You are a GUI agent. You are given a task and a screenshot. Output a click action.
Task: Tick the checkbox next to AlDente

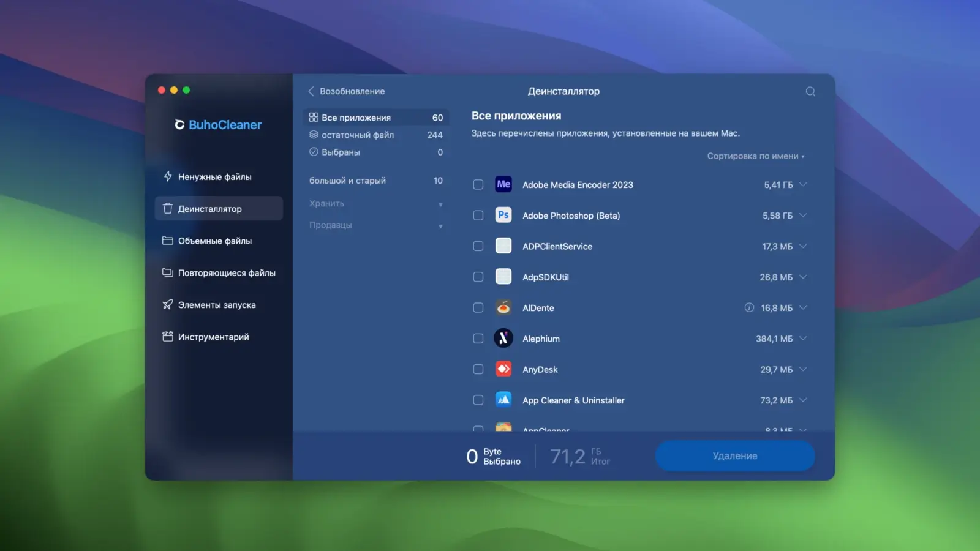coord(478,308)
